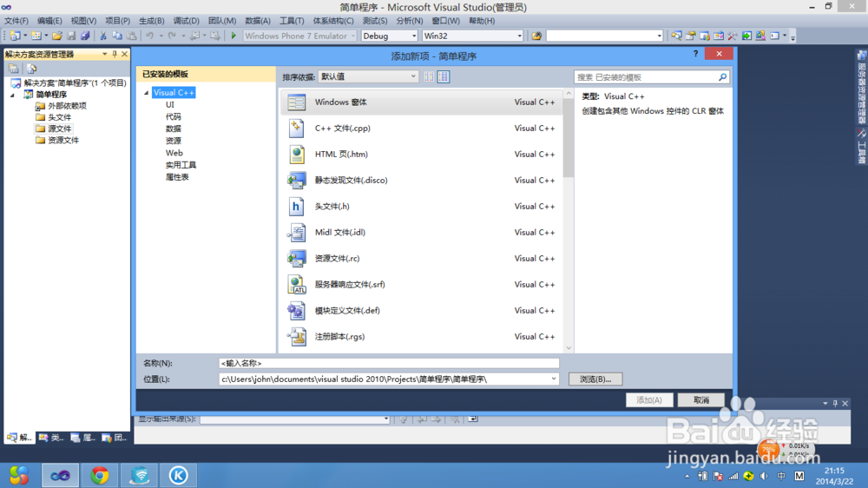Open the Win32 platform dropdown
Screen dimensions: 868x488
tap(519, 36)
